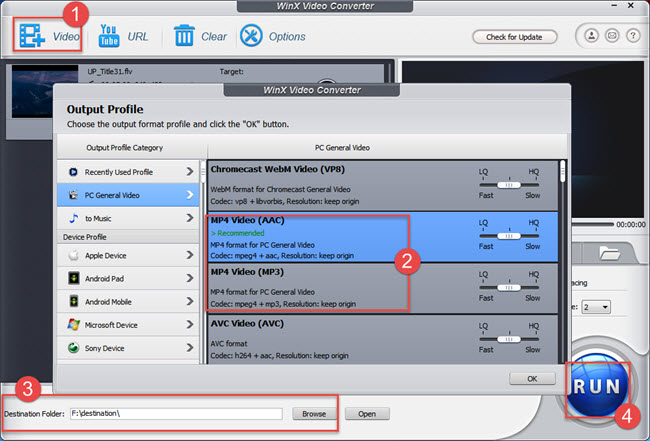The height and width of the screenshot is (441, 650).
Task: Click the category list scrollbar handle
Action: [x=203, y=172]
